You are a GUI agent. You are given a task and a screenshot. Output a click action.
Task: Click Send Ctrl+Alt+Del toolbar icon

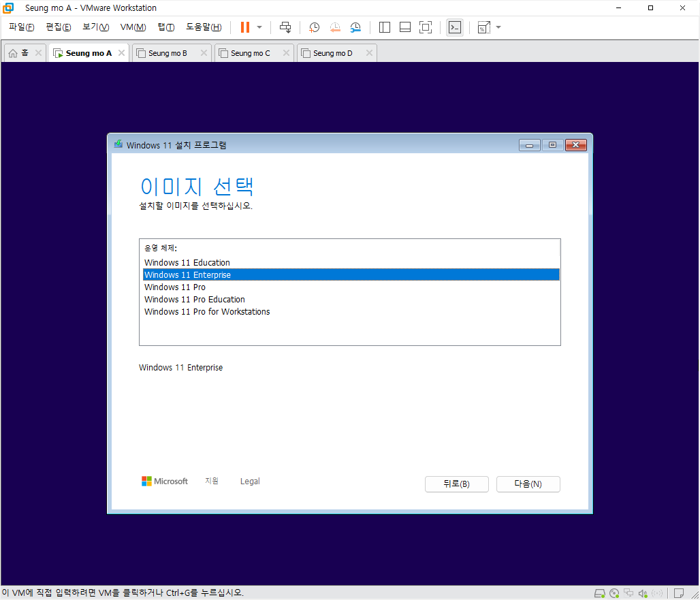coord(285,27)
